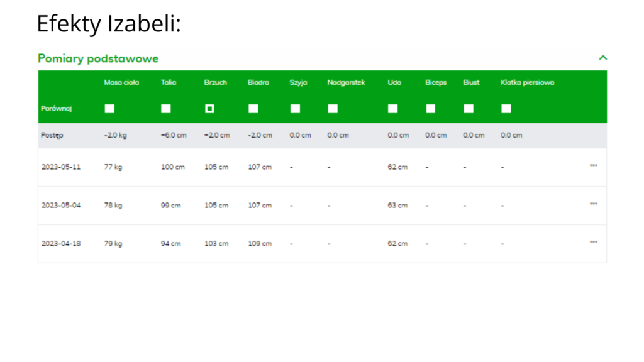Collapse the Pomiary podstawowe section chevron

pyautogui.click(x=602, y=58)
